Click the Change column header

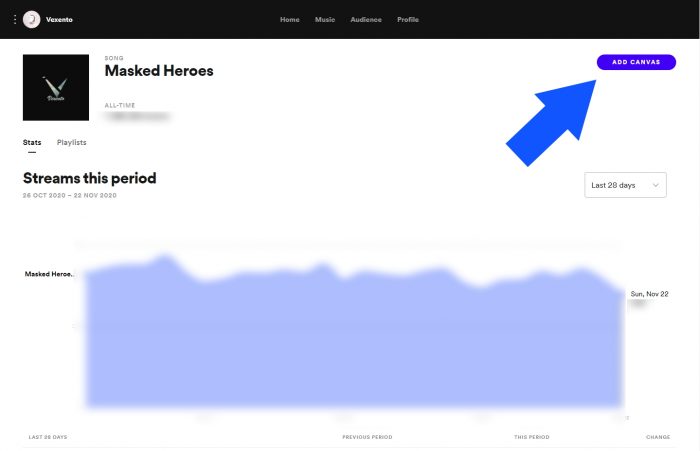[x=659, y=437]
